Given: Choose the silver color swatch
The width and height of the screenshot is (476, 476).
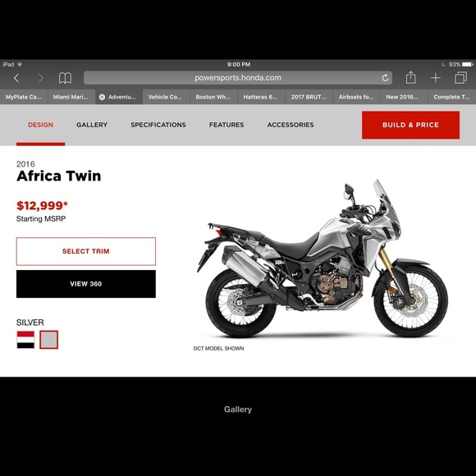Looking at the screenshot, I should pyautogui.click(x=48, y=340).
